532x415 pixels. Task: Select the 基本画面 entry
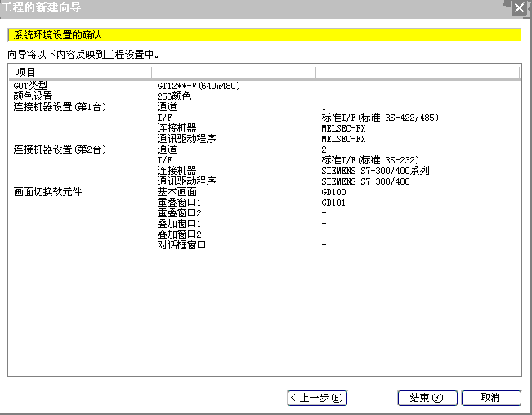click(x=177, y=192)
